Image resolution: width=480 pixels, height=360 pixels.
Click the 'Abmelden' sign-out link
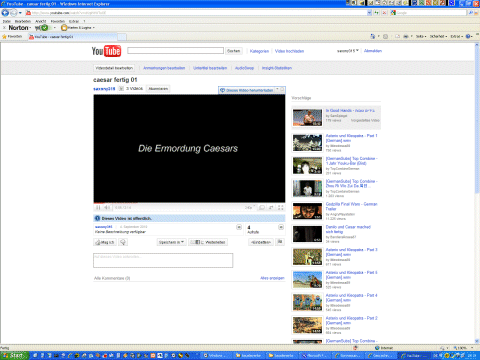click(x=373, y=51)
